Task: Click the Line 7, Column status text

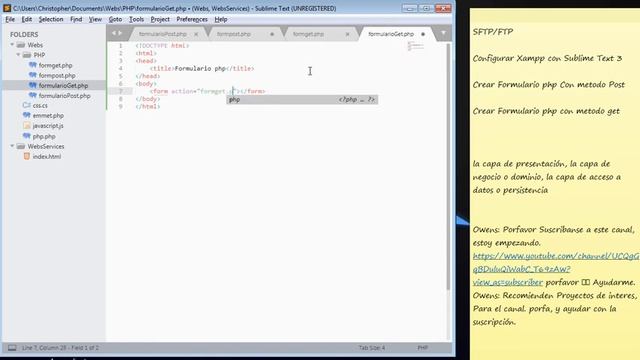Action: tap(60, 348)
